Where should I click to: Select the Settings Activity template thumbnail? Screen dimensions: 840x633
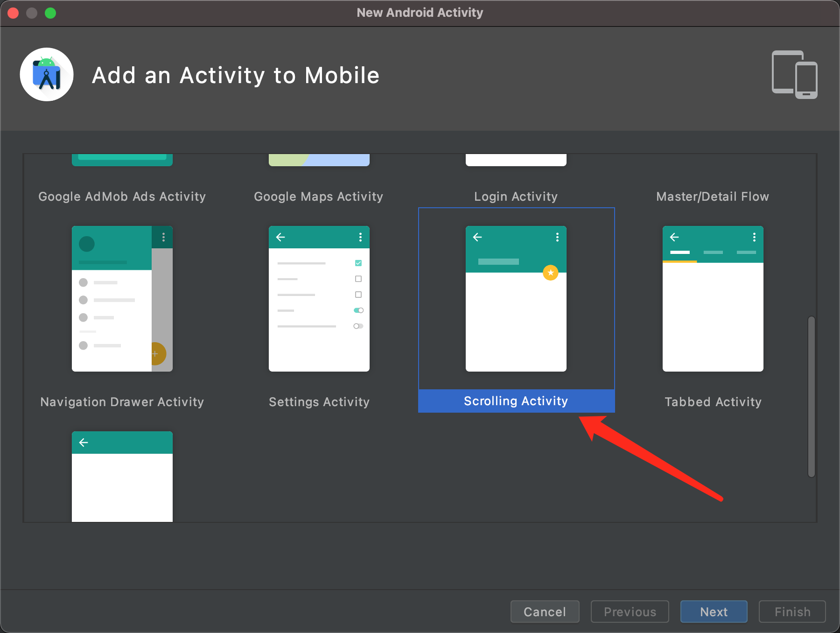pos(319,299)
